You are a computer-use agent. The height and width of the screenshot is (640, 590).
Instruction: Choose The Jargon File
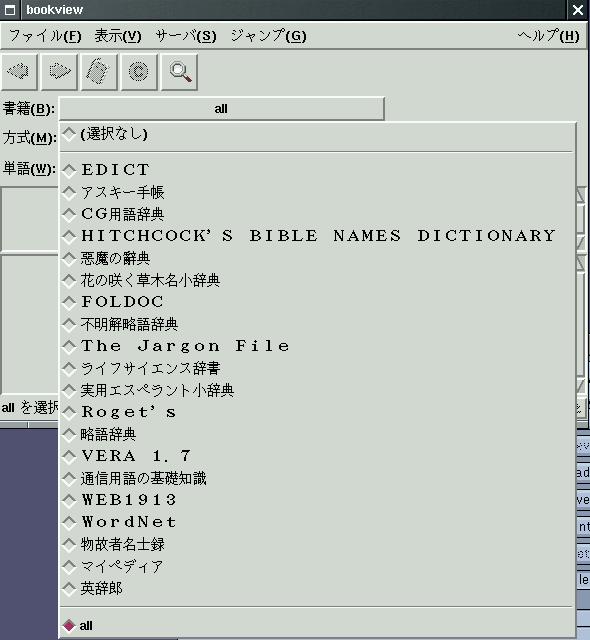pos(316,346)
